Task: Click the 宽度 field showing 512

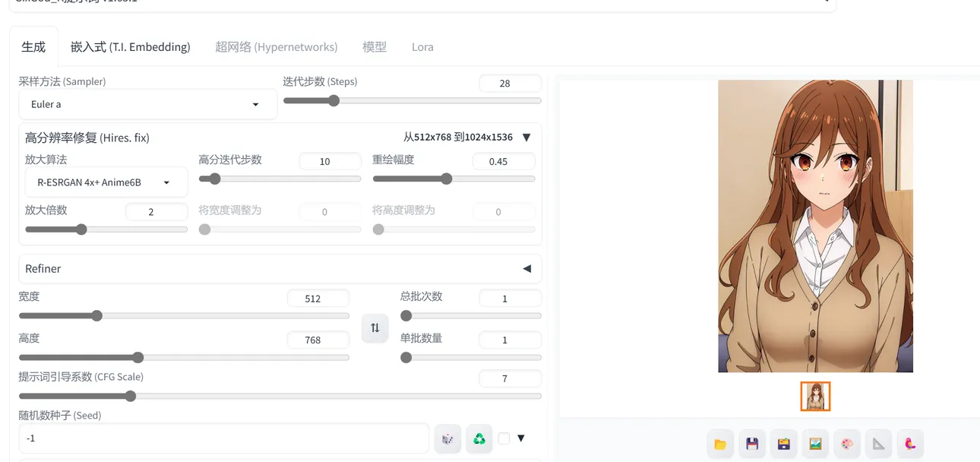Action: [x=318, y=299]
